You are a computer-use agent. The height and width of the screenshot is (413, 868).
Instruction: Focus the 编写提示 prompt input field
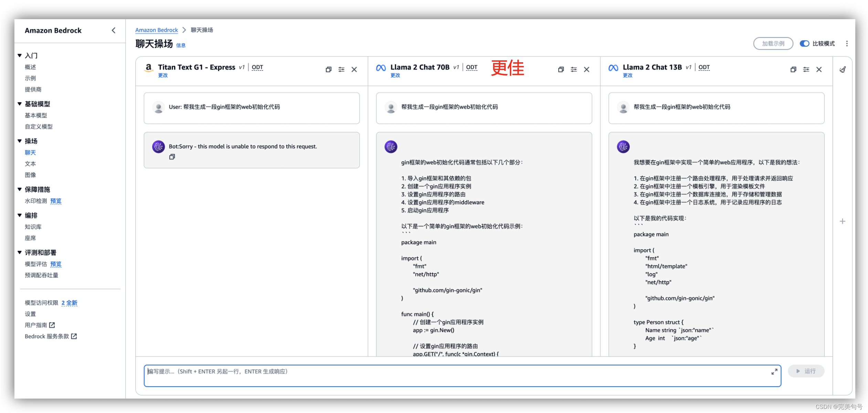(x=462, y=375)
